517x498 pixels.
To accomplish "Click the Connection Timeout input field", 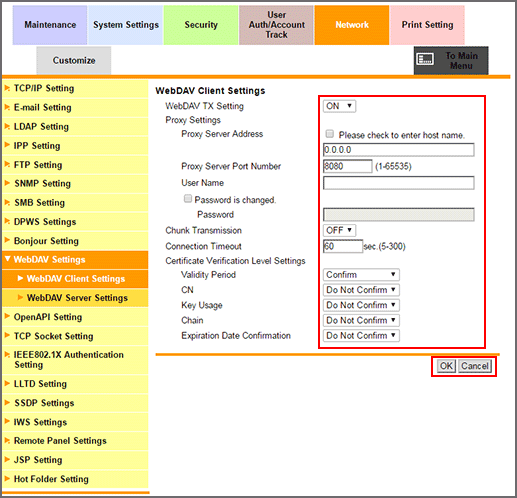I will click(343, 246).
